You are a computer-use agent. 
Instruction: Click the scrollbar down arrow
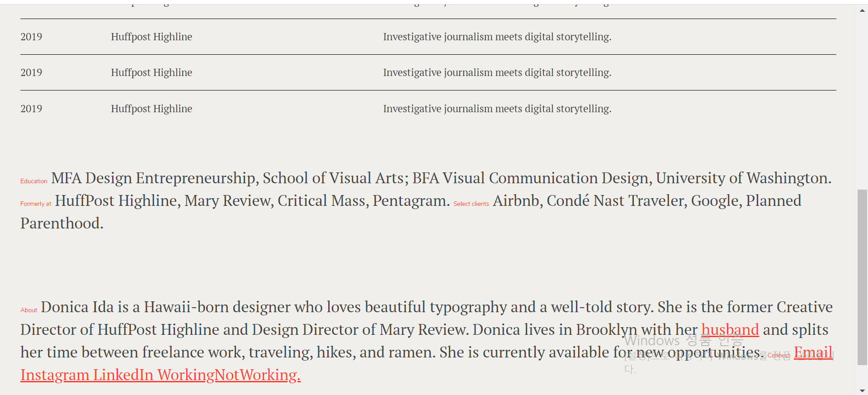(863, 390)
